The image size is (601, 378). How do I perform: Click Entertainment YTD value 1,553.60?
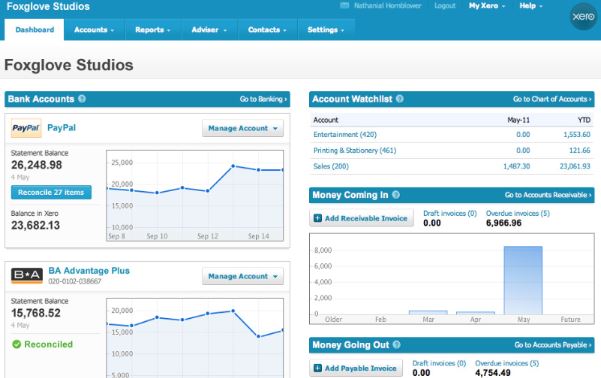pyautogui.click(x=577, y=135)
